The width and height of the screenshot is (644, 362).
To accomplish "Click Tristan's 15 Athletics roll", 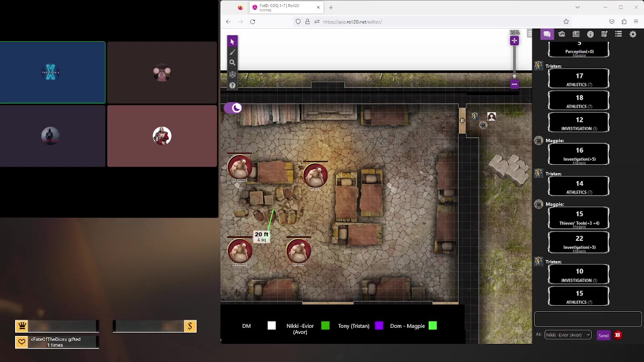I will click(579, 297).
